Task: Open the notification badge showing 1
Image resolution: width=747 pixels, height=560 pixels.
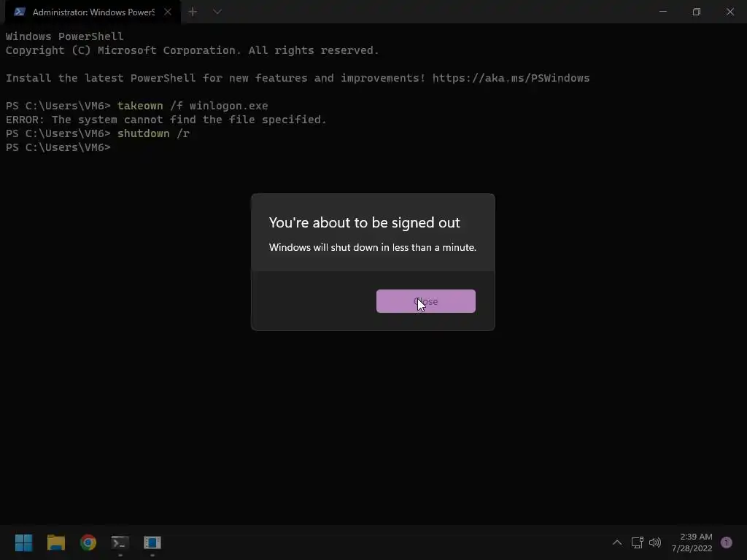Action: 727,542
